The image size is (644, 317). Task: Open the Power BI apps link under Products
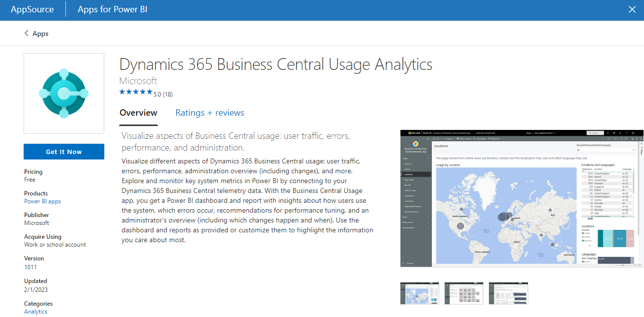[42, 201]
